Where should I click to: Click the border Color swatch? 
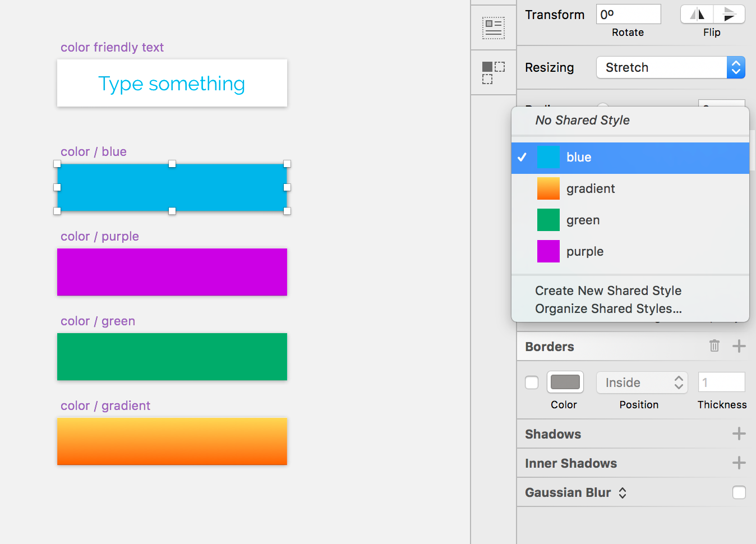pos(565,382)
